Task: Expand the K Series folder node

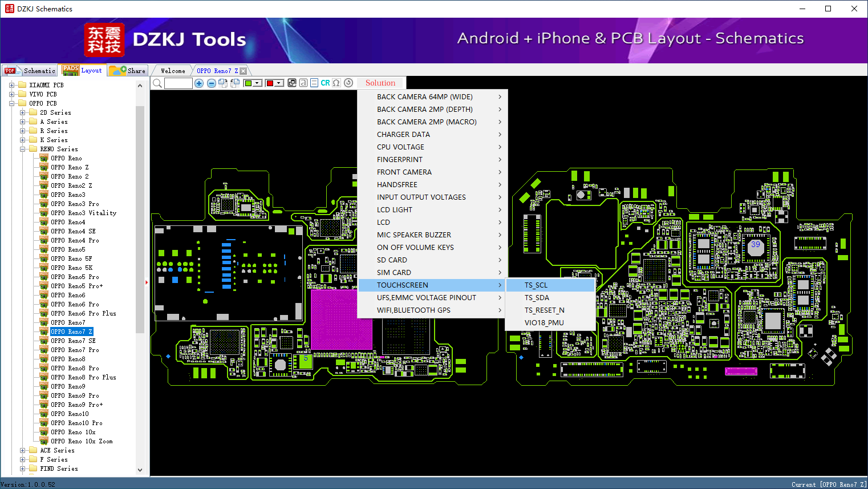Action: (23, 140)
